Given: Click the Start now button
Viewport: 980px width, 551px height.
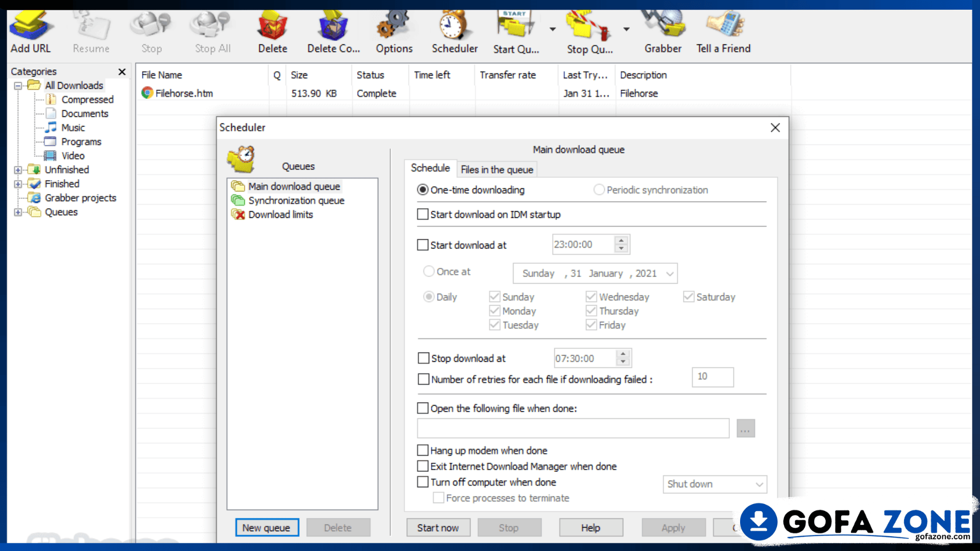Looking at the screenshot, I should click(x=438, y=528).
